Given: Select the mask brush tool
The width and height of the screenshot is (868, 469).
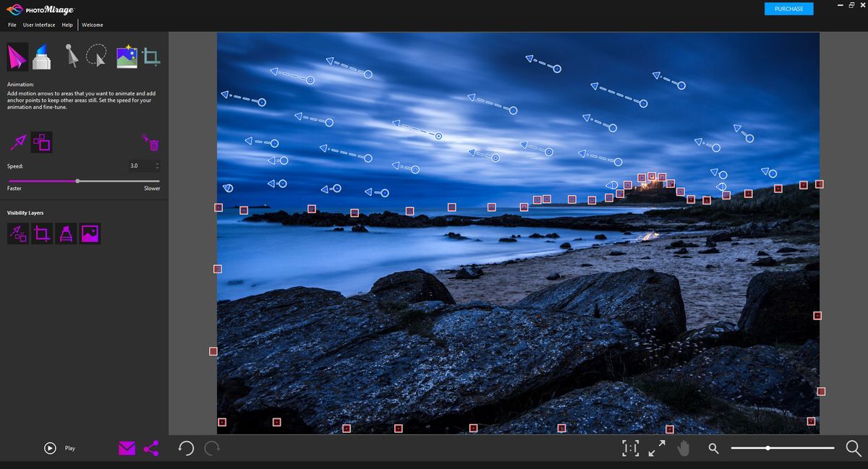Looking at the screenshot, I should click(43, 56).
